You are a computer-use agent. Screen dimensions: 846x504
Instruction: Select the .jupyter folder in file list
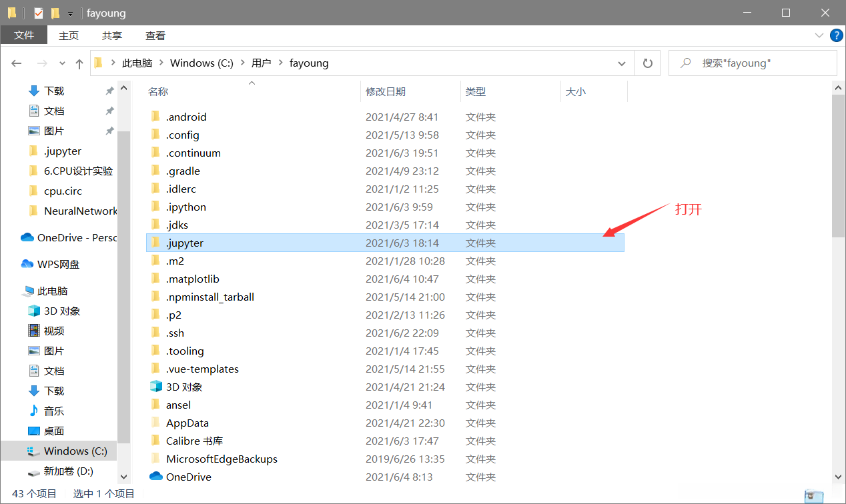click(385, 243)
